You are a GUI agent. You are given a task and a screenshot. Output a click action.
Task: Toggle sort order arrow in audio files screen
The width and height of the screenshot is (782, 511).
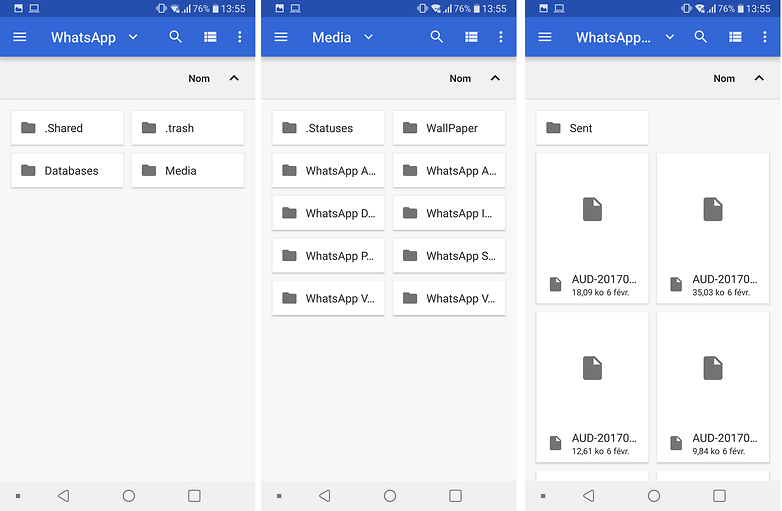pos(759,78)
